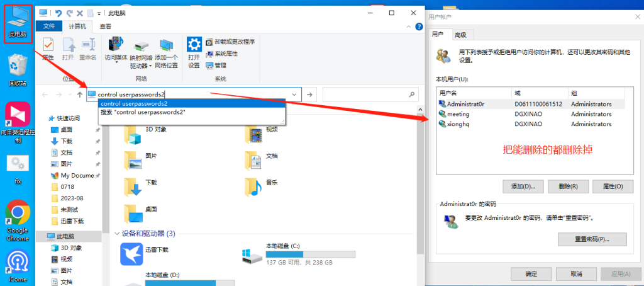
Task: Open the 音乐 folder in main pane
Action: [x=262, y=187]
